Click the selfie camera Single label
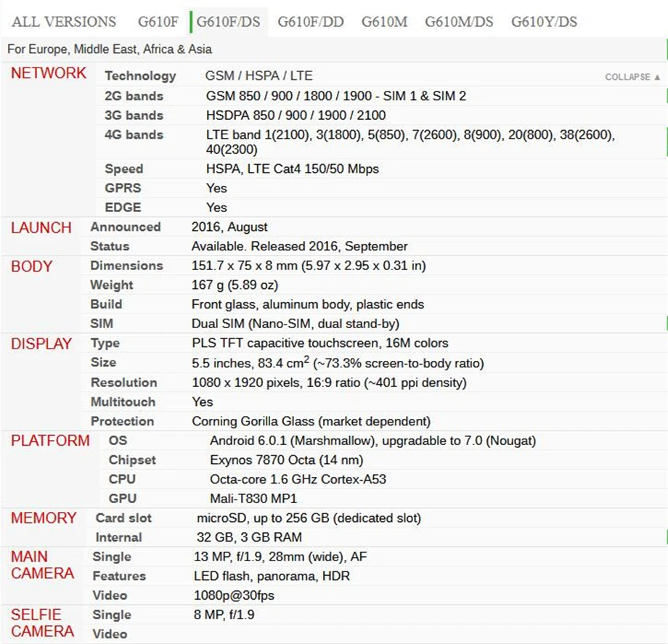 tap(112, 615)
